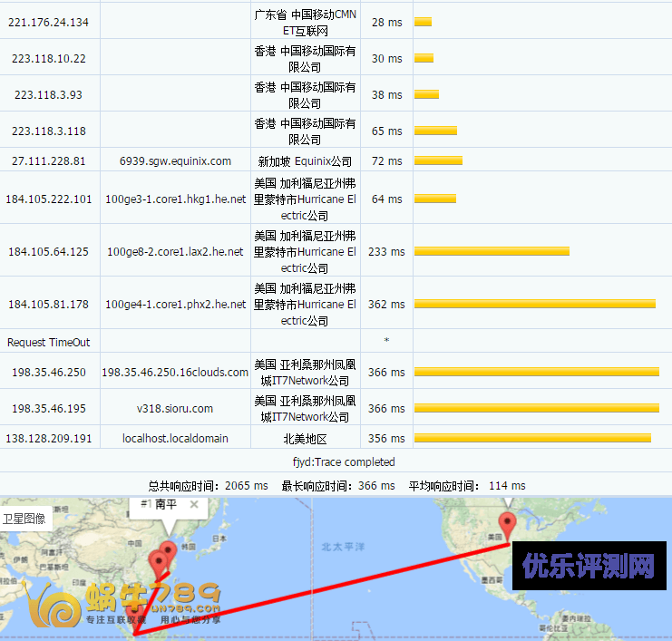Click the 广东省 中国移动CMNET互联网 location cell
This screenshot has height=641, width=672.
[305, 23]
